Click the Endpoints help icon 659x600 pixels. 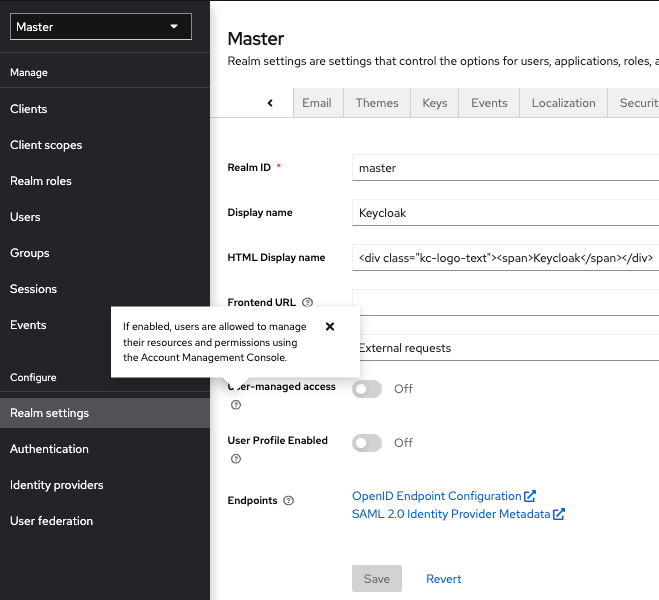289,500
